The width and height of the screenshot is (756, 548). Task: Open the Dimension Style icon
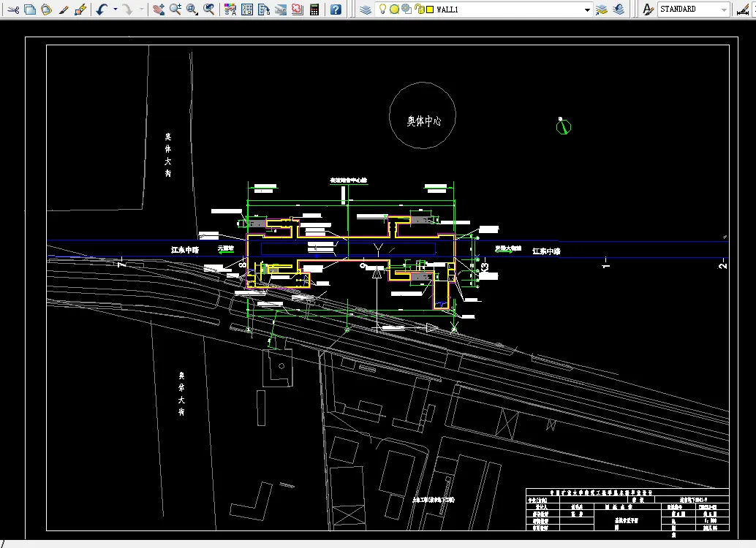[743, 9]
